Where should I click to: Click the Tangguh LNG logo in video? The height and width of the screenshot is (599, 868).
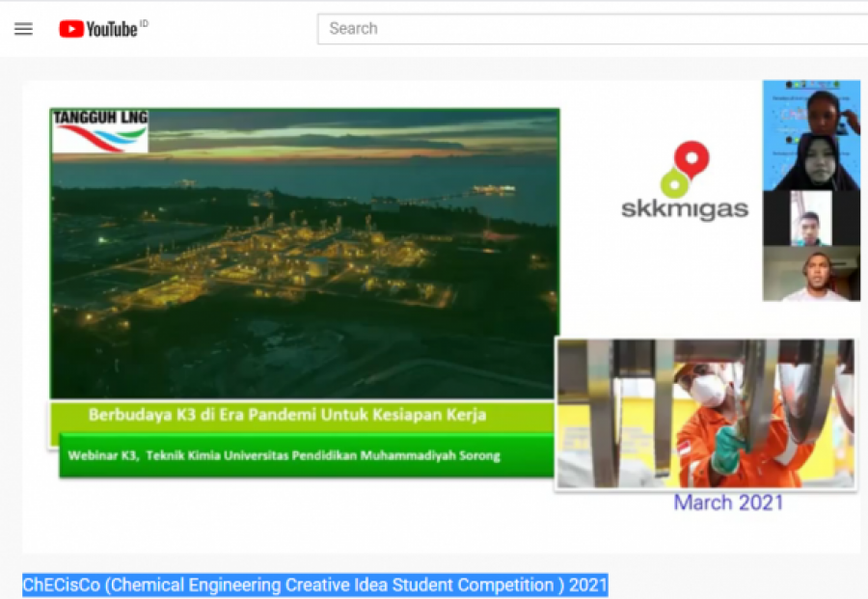100,130
